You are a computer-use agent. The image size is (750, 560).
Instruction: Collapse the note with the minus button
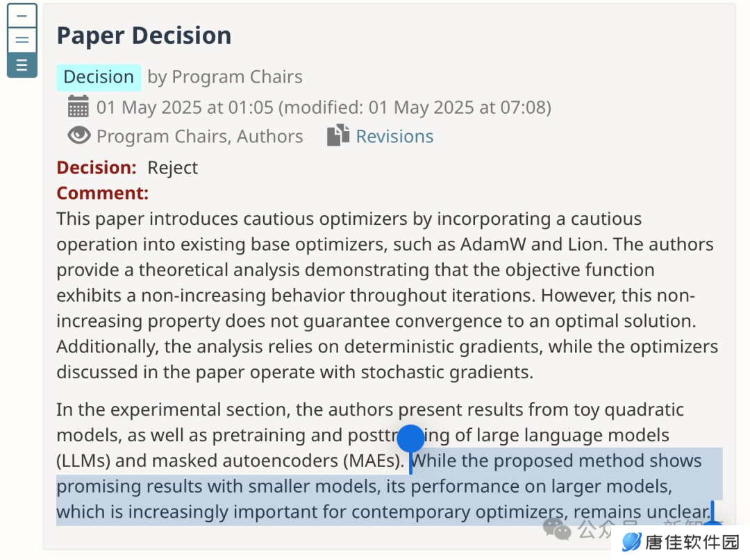pos(22,16)
